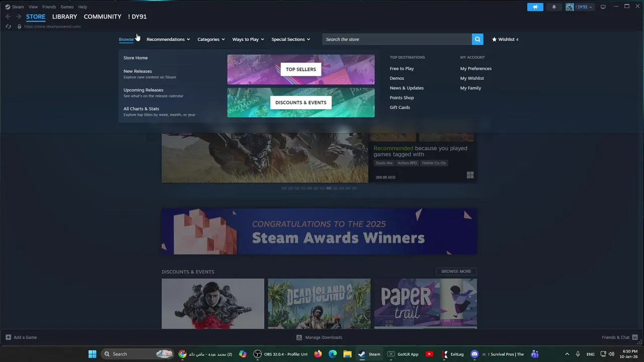Open Microsoft Edge from the taskbar
The width and height of the screenshot is (644, 362).
pos(333,354)
